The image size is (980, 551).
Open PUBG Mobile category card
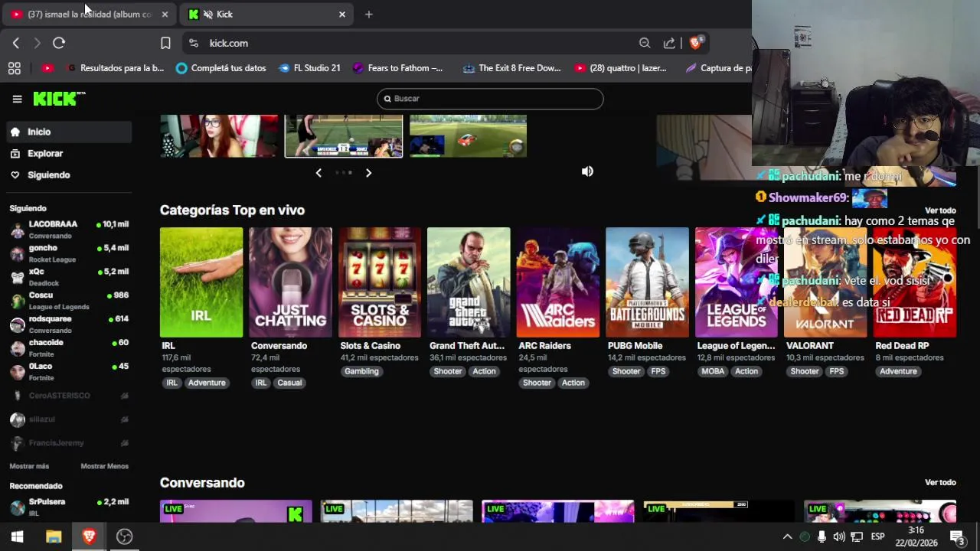click(647, 282)
